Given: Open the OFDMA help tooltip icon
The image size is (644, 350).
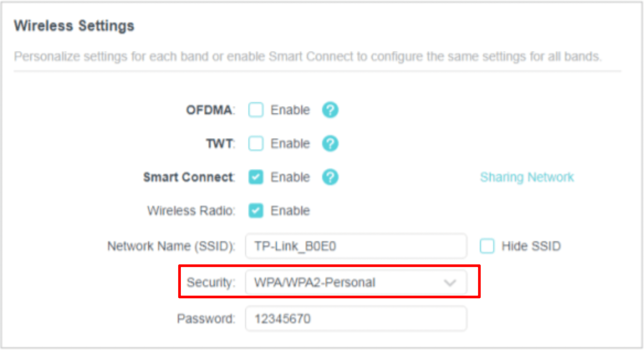Looking at the screenshot, I should (330, 110).
